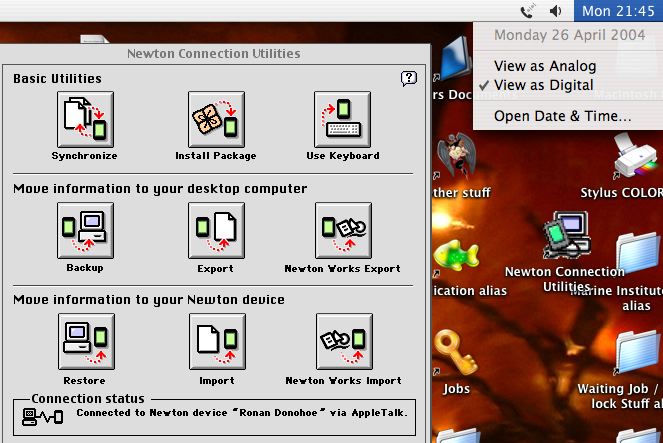This screenshot has width=663, height=443.
Task: Click the phone modem status icon
Action: (x=527, y=11)
